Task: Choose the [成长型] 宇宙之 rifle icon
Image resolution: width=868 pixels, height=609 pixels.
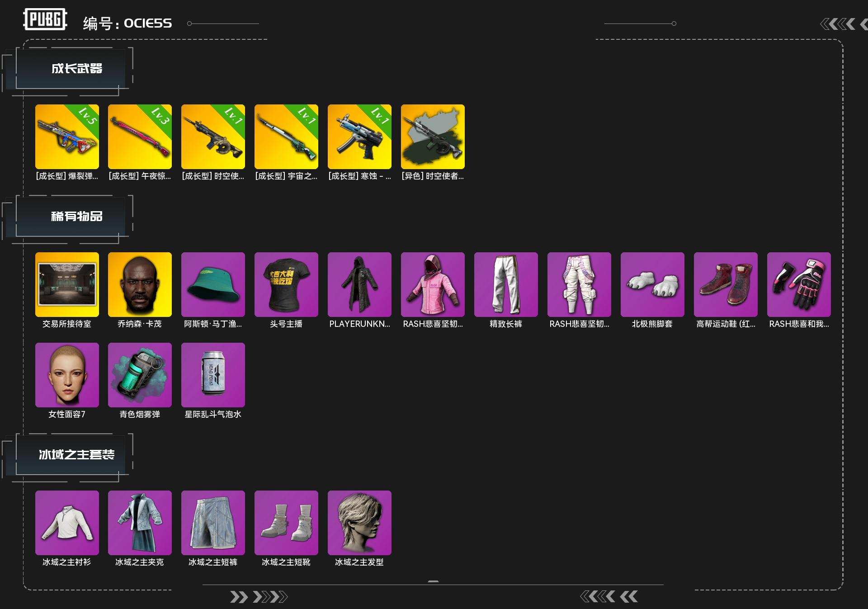Action: pos(286,137)
